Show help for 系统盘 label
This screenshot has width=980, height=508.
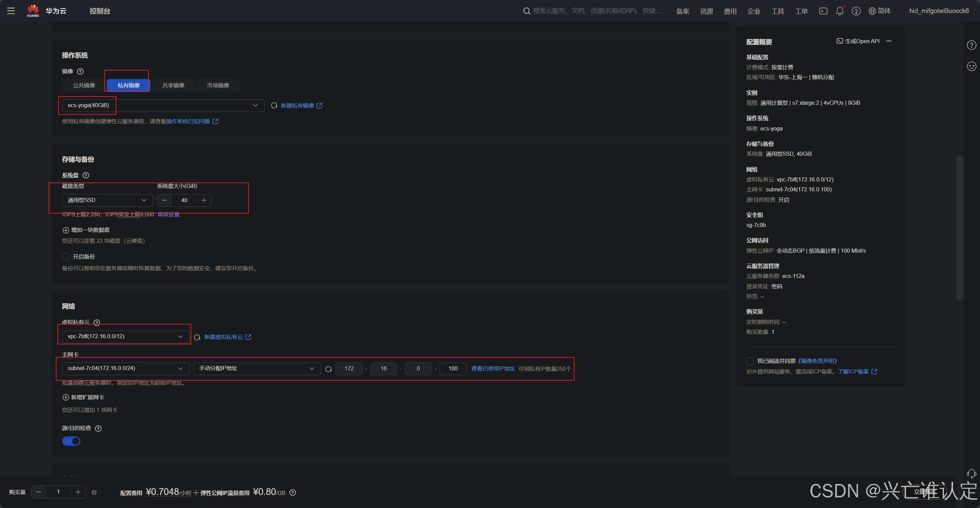coord(86,175)
